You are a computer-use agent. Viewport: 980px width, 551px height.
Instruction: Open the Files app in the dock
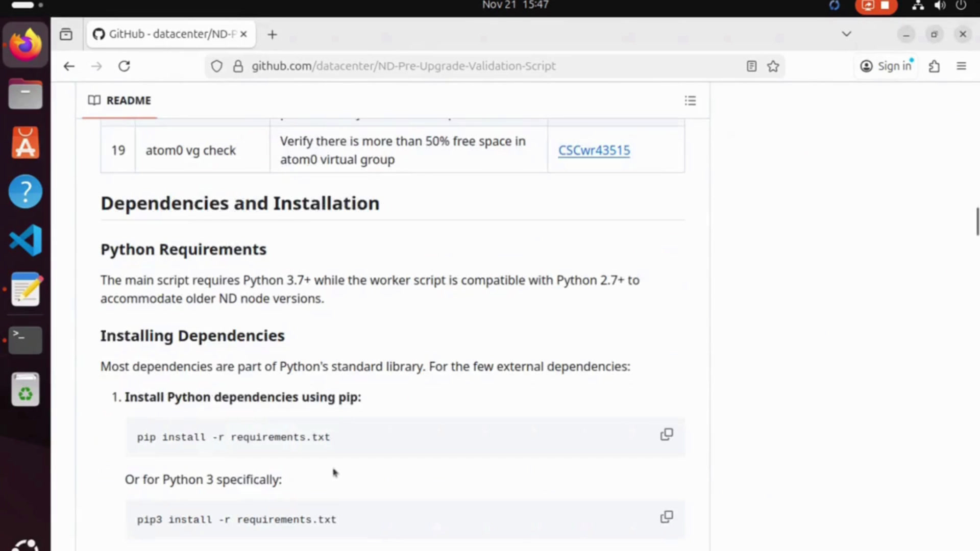point(25,94)
